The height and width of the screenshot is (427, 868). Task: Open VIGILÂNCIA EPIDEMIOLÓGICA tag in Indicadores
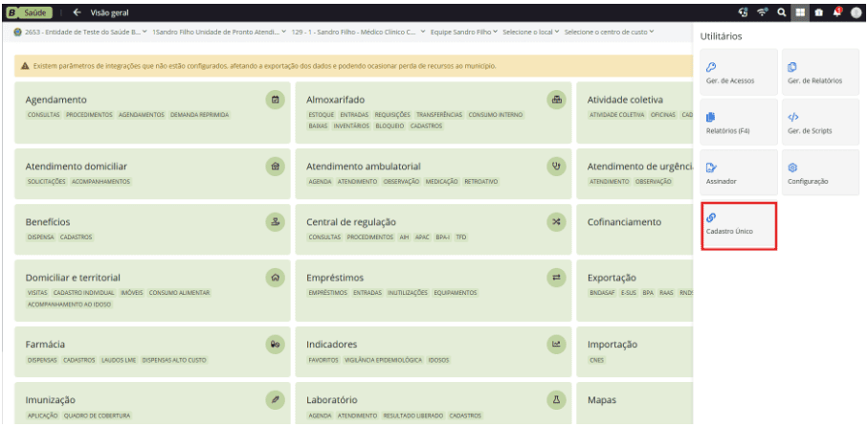383,359
